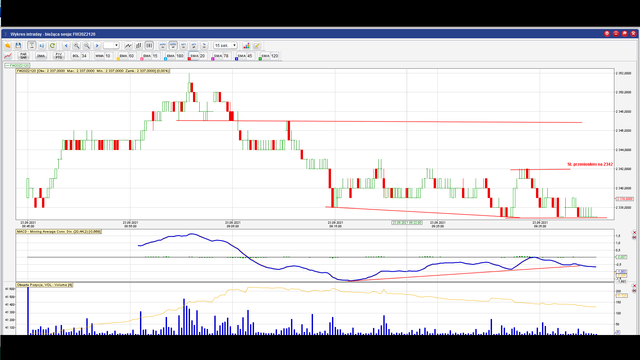This screenshot has height=360, width=640.
Task: Remove the volume panel with red X
Action: (634, 286)
